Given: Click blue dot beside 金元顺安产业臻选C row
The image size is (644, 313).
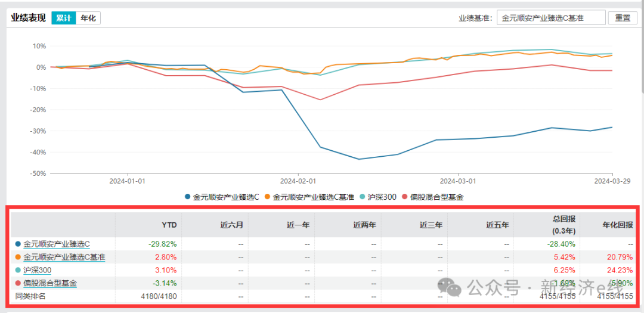Looking at the screenshot, I should [18, 244].
